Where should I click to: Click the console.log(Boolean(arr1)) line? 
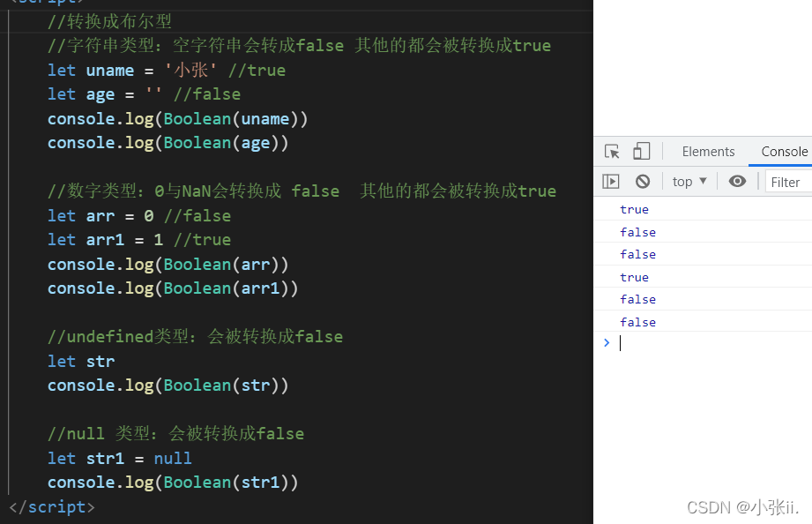(x=173, y=288)
